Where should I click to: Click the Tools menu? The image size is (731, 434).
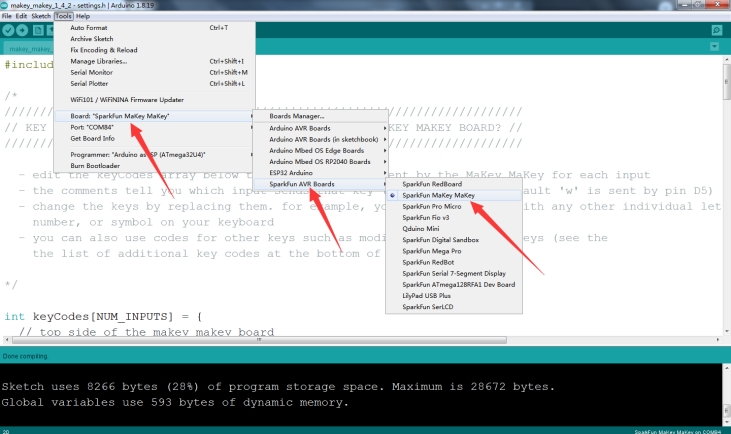[x=63, y=16]
